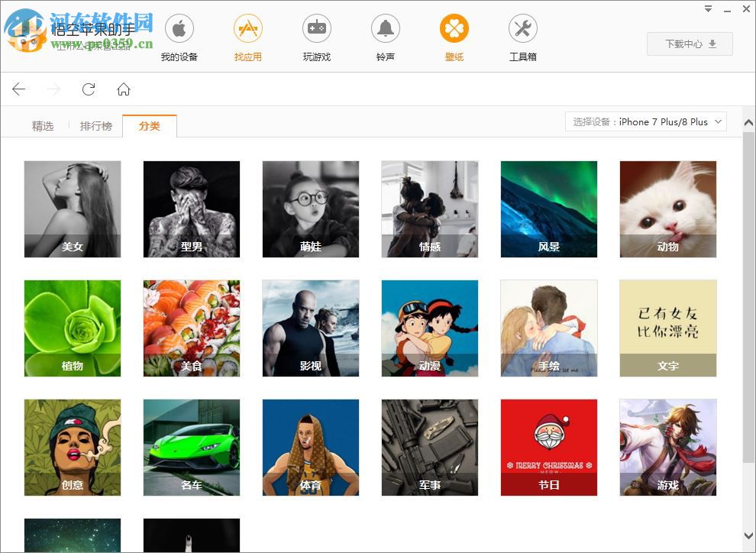Open the 美食 wallpaper category
The width and height of the screenshot is (756, 553).
(x=192, y=328)
